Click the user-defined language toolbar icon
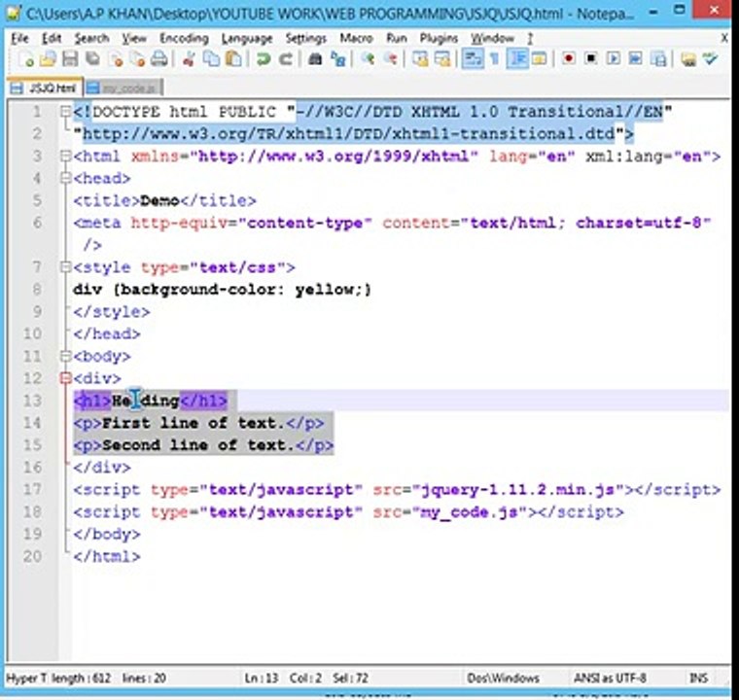739x700 pixels. pyautogui.click(x=539, y=59)
